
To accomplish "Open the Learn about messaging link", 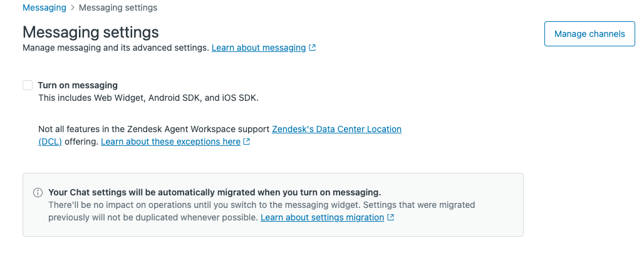I will click(258, 48).
